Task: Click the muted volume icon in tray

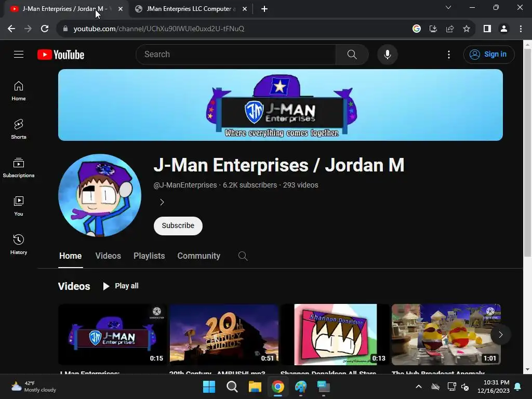Action: (465, 387)
